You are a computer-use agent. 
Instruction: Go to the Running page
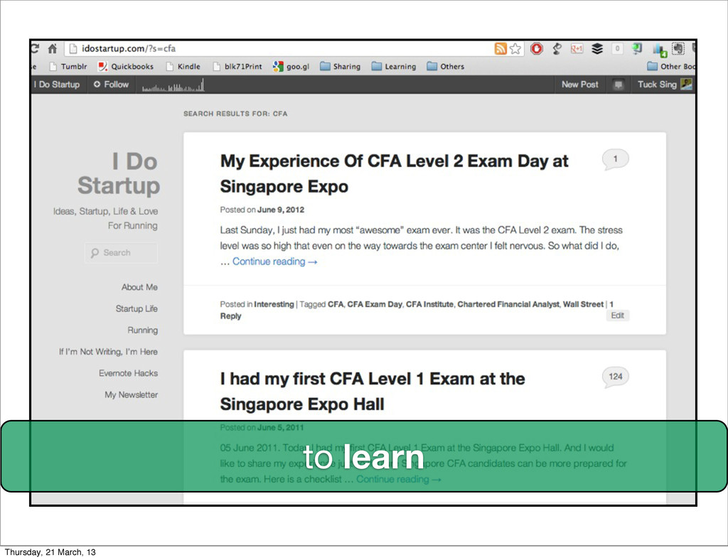pos(142,330)
